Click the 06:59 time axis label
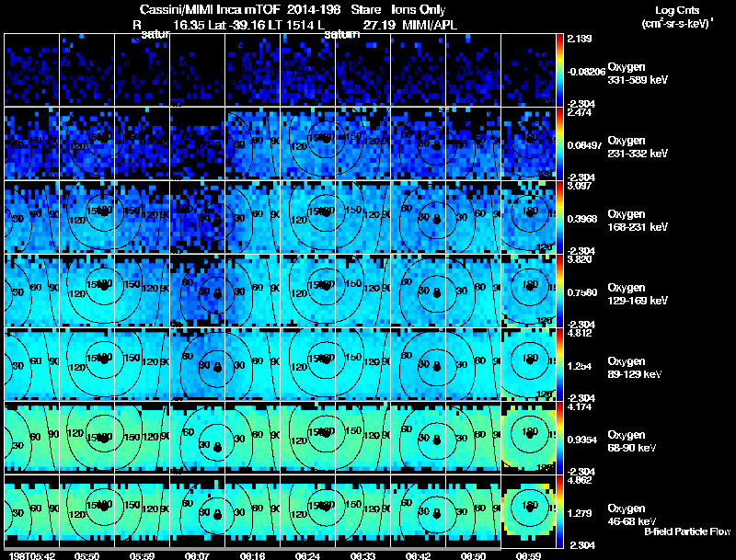The height and width of the screenshot is (560, 736). click(x=528, y=555)
